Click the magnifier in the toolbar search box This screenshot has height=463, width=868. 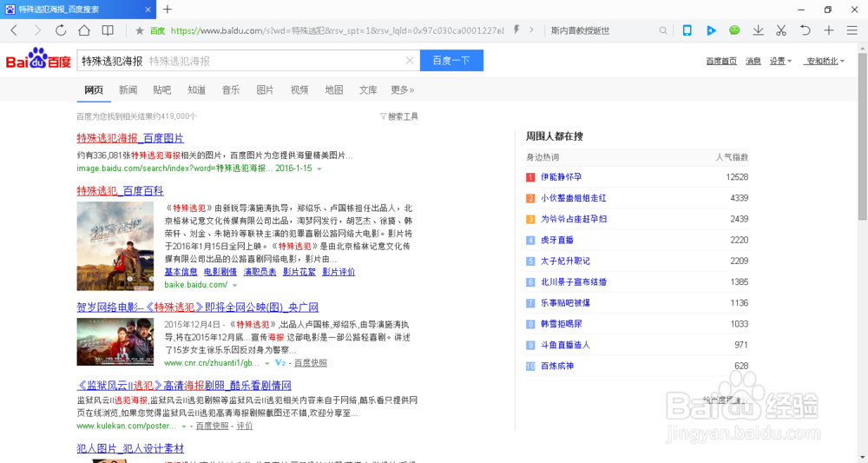pyautogui.click(x=662, y=30)
